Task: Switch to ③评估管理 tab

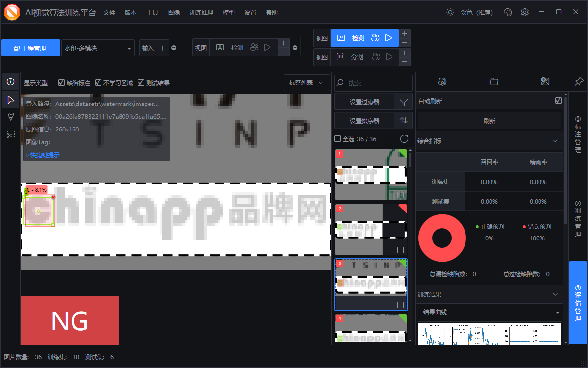Action: pyautogui.click(x=578, y=303)
